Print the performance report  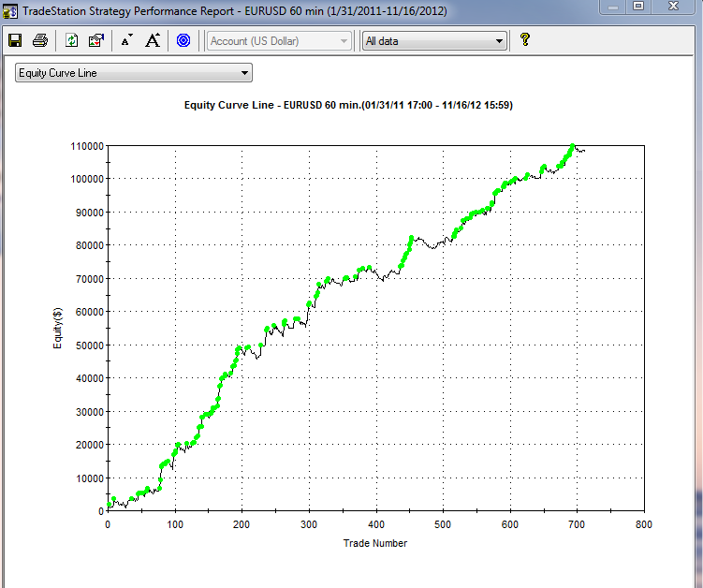40,40
